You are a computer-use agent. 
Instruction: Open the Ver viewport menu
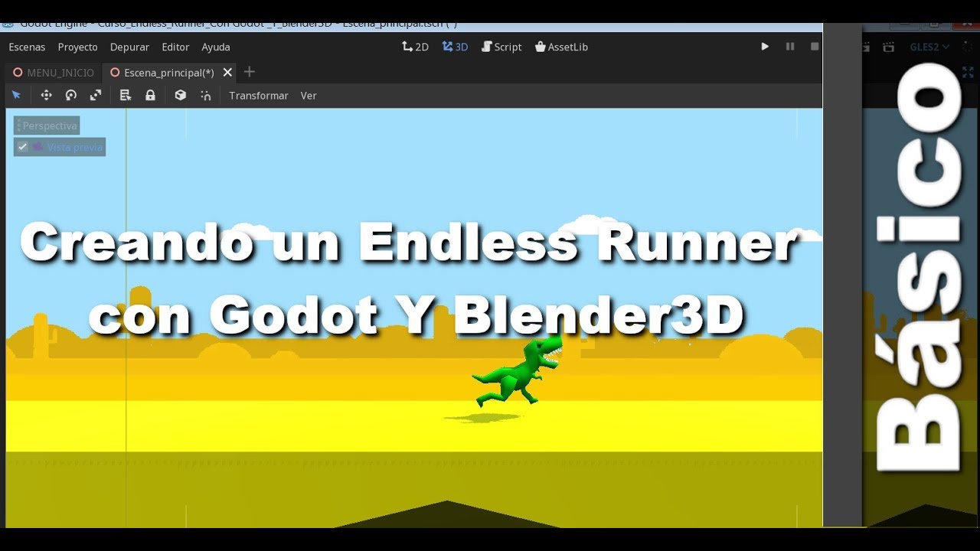(x=309, y=96)
